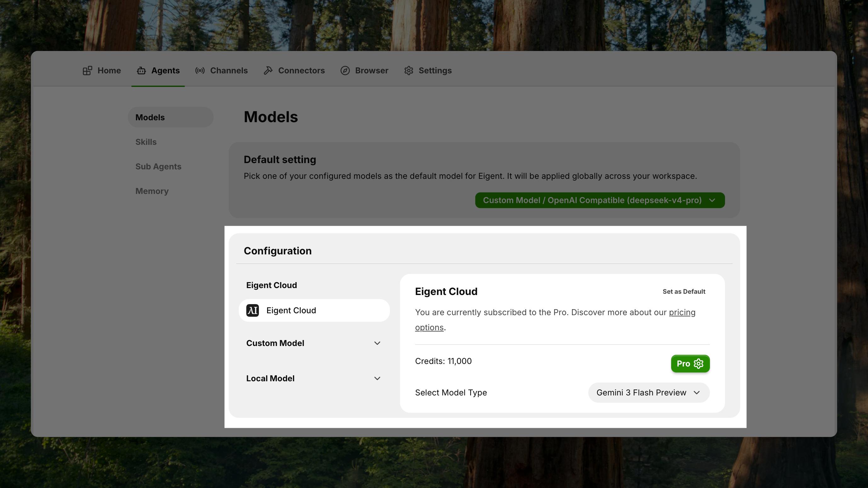Click the Browser compass icon
868x488 pixels.
pos(345,71)
